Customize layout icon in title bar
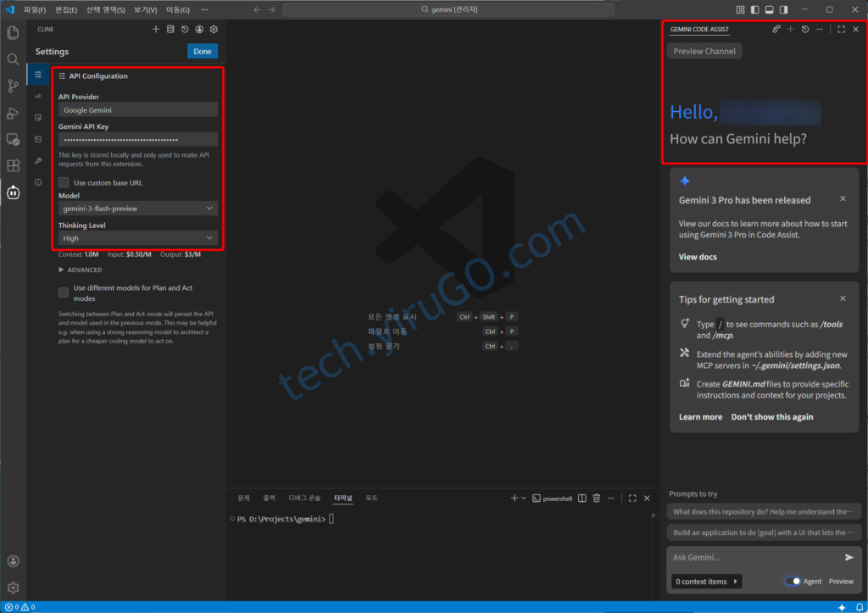Screen dimensions: 868x613 click(x=741, y=9)
